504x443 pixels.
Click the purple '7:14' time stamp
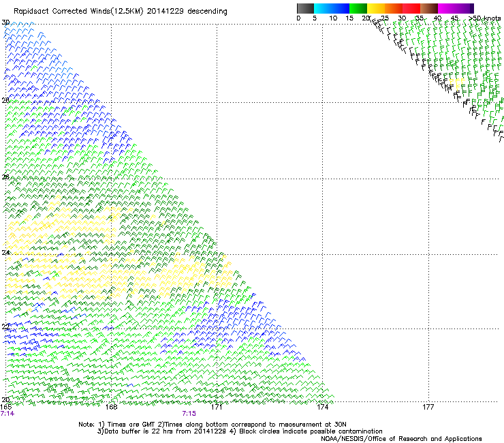7,414
